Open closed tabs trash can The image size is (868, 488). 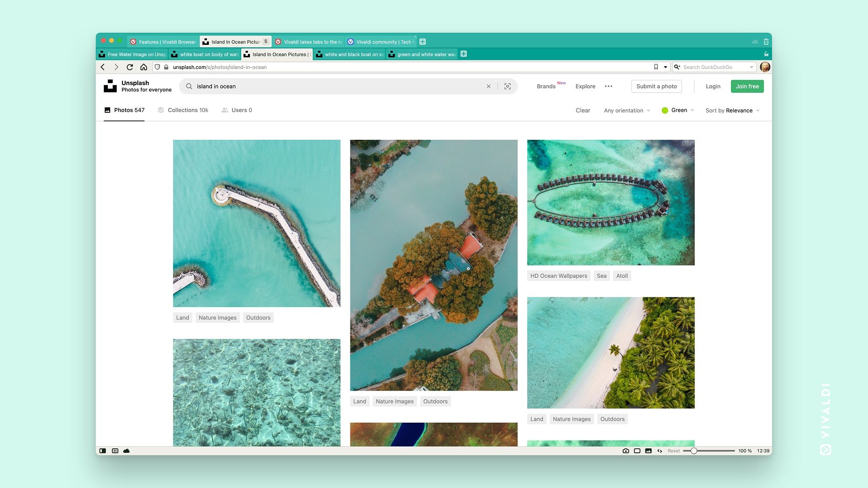pyautogui.click(x=766, y=42)
